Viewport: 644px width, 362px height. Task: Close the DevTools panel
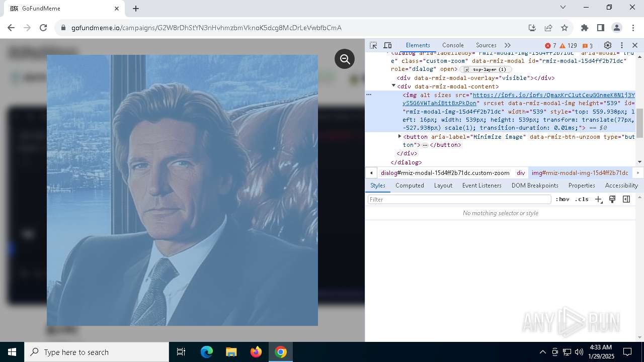coord(635,45)
